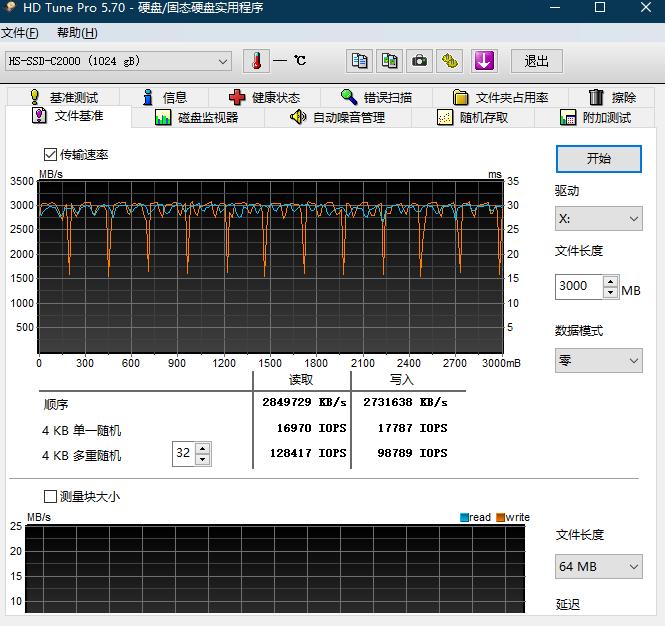Click the 顺序 row label
The height and width of the screenshot is (626, 665).
click(x=56, y=404)
